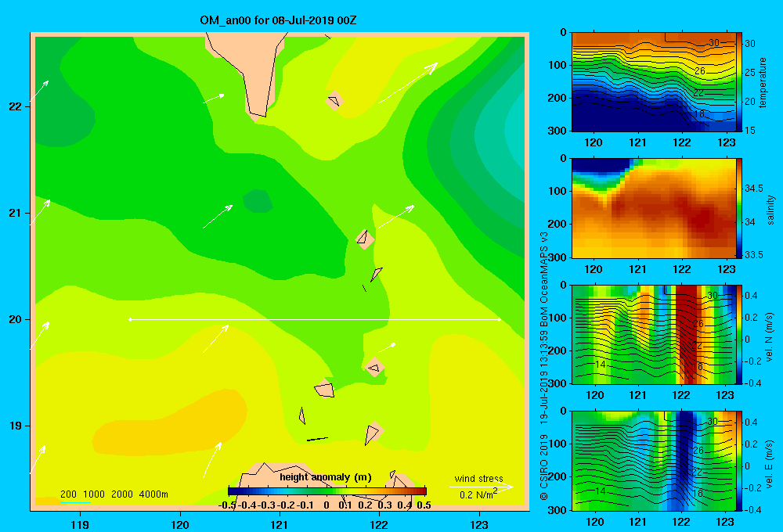Click the "0.2 N/m2" wind stress scale value
Viewport: 783px width, 532px height.
pyautogui.click(x=478, y=494)
